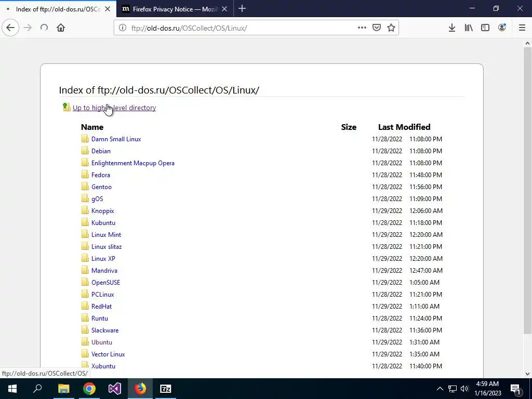Show hidden system tray icons
This screenshot has height=399, width=532.
point(440,389)
